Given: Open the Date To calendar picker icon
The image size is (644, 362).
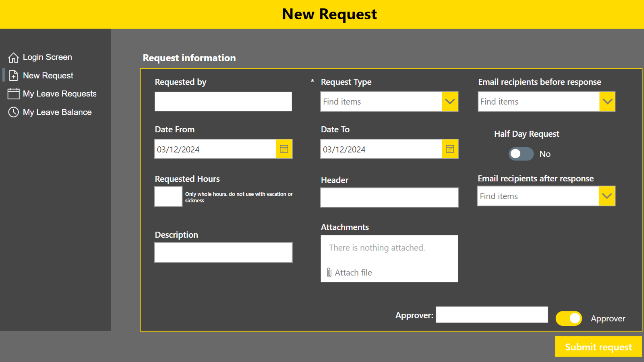Looking at the screenshot, I should click(450, 149).
